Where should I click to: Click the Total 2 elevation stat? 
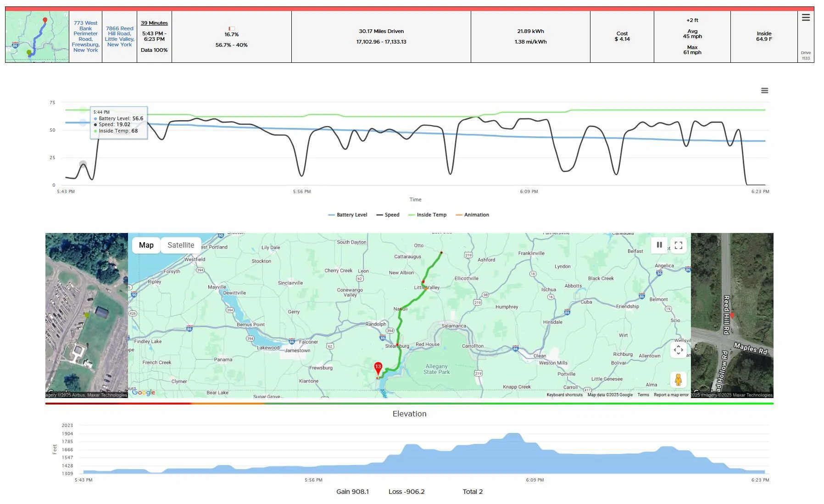473,492
